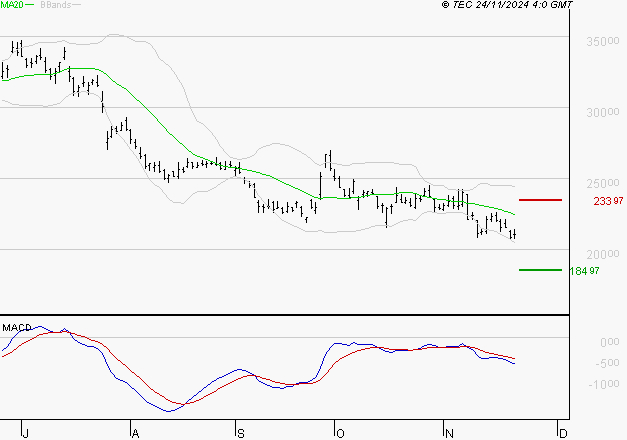Image resolution: width=627 pixels, height=440 pixels.
Task: Click the A month marker on timeline
Action: click(135, 434)
